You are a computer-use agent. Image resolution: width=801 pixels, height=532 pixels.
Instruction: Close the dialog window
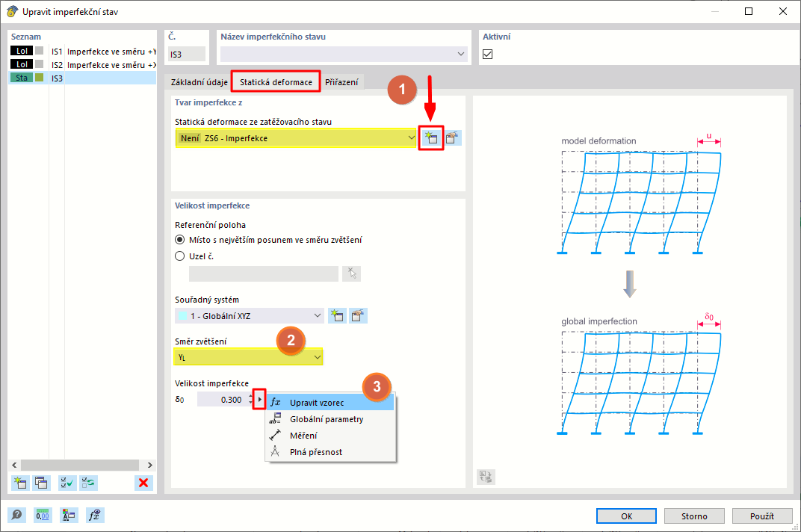(782, 11)
